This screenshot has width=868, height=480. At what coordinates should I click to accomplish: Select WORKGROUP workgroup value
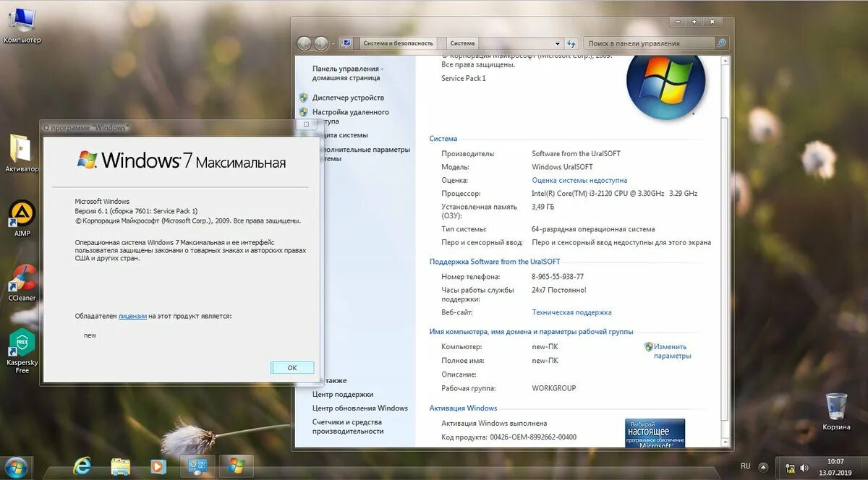click(554, 388)
